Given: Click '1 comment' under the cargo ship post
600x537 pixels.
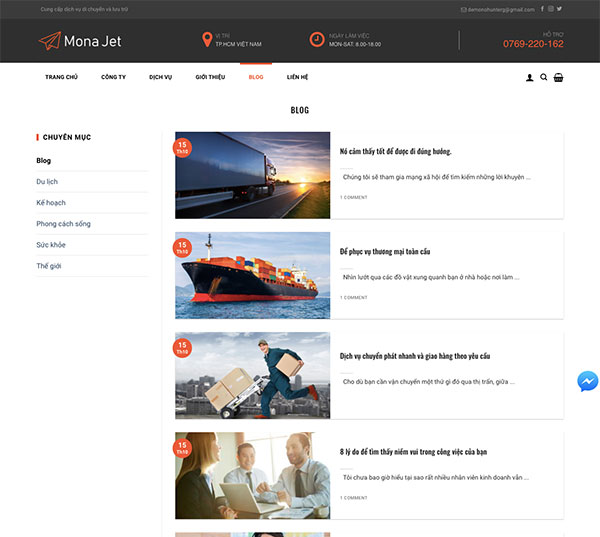Looking at the screenshot, I should [354, 297].
